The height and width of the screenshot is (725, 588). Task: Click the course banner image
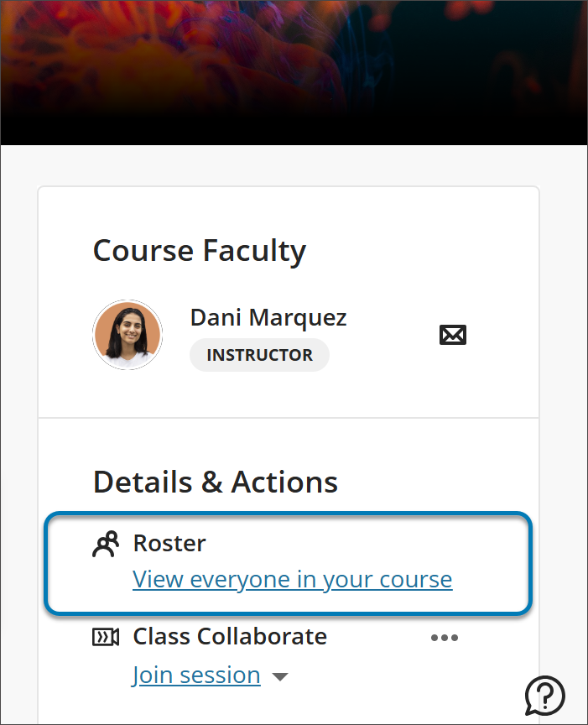coord(294,71)
